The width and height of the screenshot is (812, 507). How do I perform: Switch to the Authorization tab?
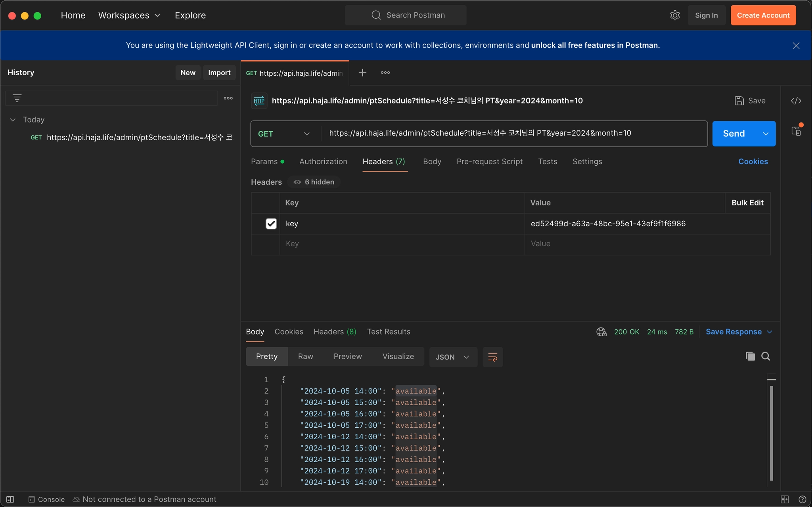click(323, 161)
